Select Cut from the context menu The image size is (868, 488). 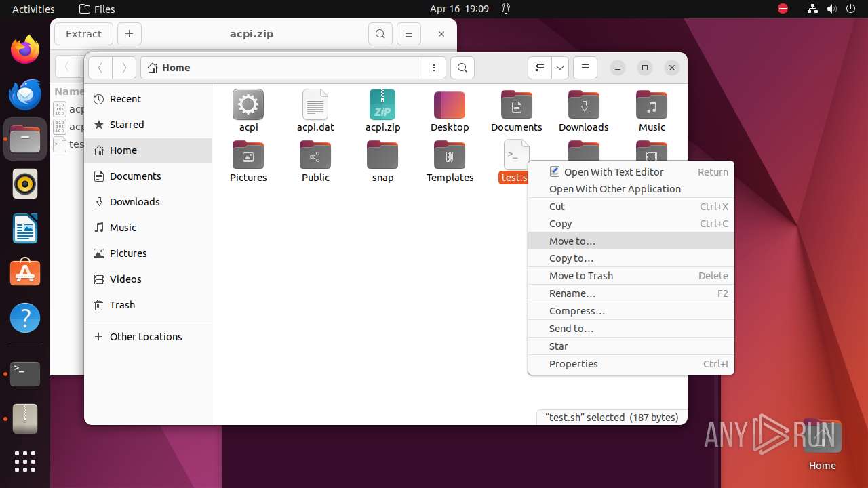[631, 207]
